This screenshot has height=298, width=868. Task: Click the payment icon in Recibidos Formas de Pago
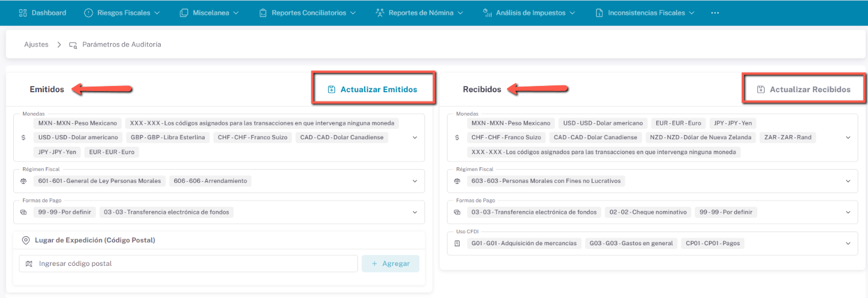pos(457,212)
